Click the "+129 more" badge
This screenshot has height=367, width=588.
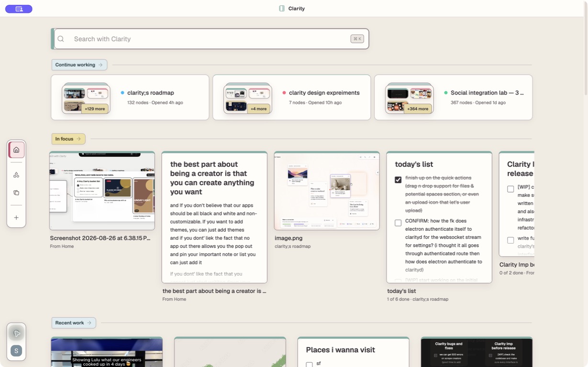pos(95,108)
